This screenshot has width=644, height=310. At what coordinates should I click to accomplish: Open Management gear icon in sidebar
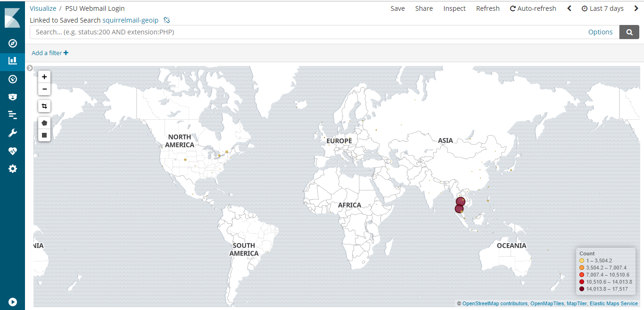(13, 169)
